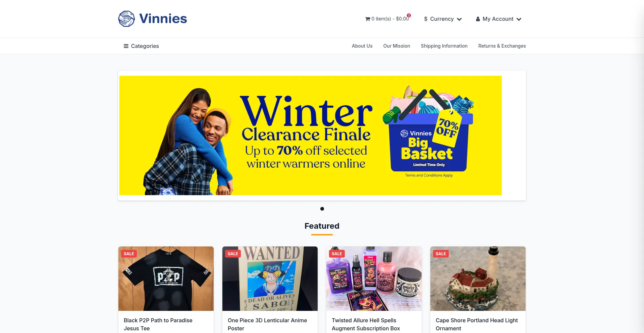
Task: Click the Vinnies logo icon
Action: pos(126,19)
